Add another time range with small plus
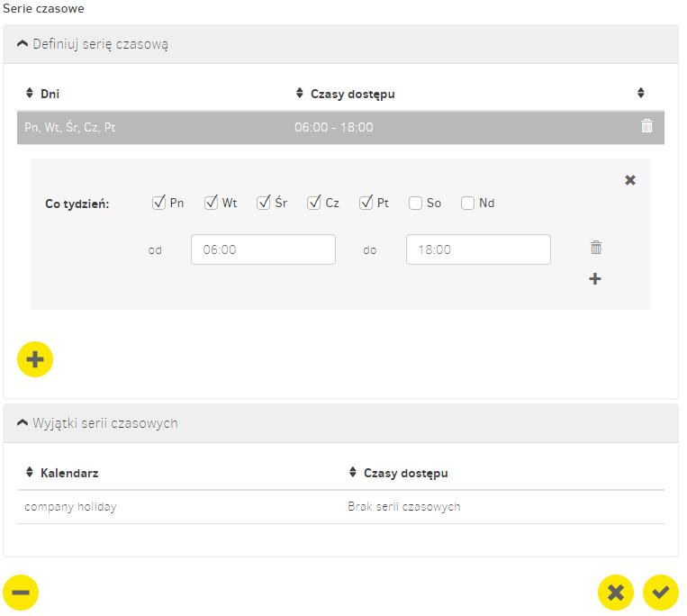The height and width of the screenshot is (616, 687). pyautogui.click(x=595, y=278)
